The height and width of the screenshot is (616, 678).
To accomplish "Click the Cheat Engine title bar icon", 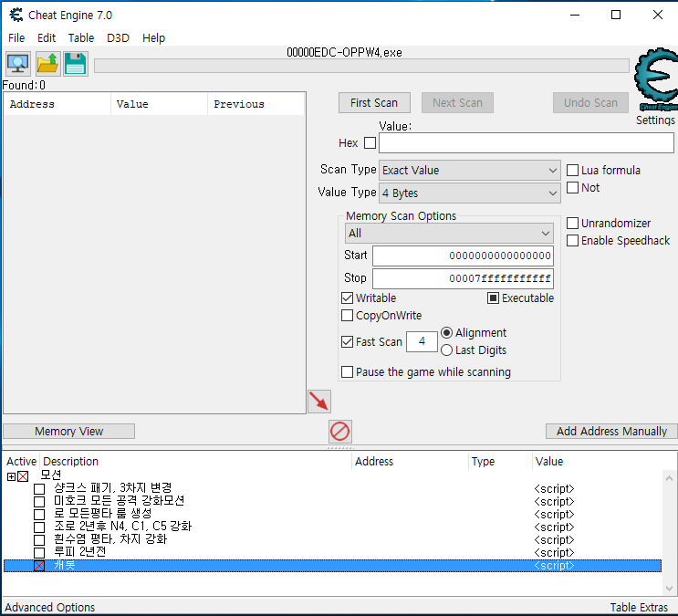I will 16,16.
